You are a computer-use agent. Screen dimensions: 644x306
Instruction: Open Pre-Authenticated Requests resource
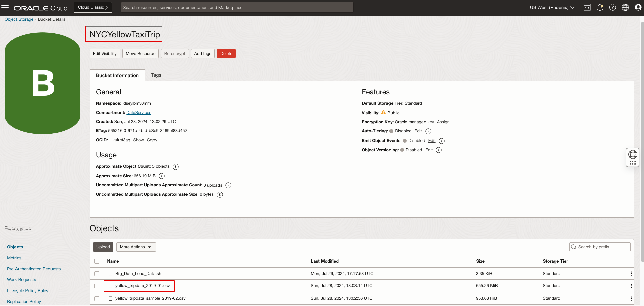pos(34,269)
